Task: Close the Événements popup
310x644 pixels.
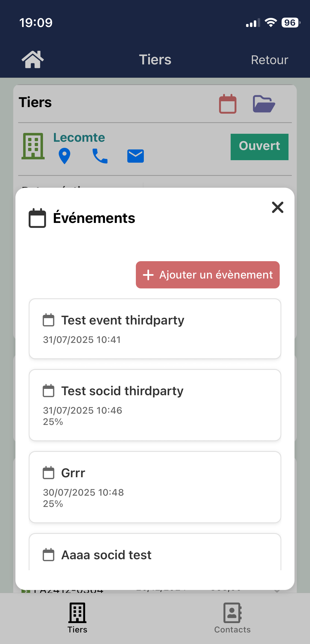Action: (x=277, y=207)
